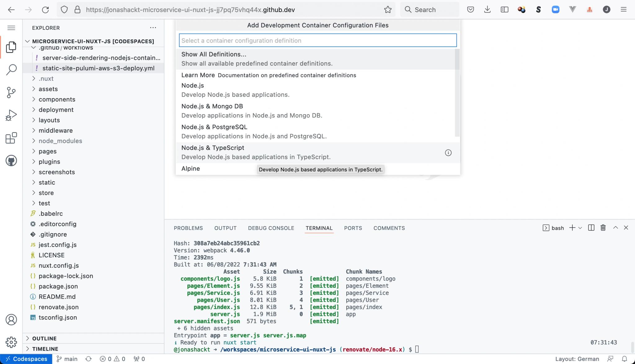Select Show All Definitions...
The image size is (635, 364).
coord(214,54)
